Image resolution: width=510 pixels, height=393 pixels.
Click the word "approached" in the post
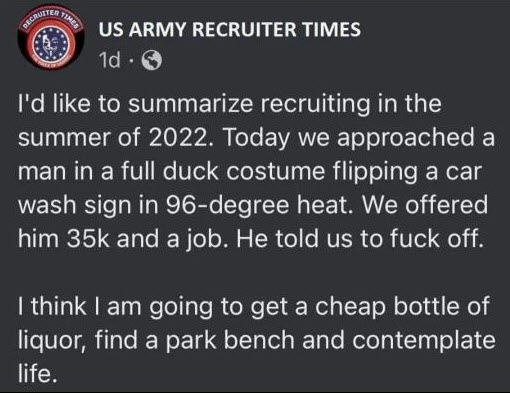405,139
